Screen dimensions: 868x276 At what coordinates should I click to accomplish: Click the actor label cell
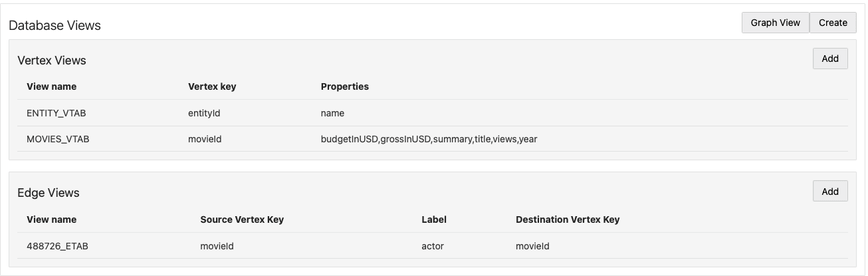[x=433, y=246]
